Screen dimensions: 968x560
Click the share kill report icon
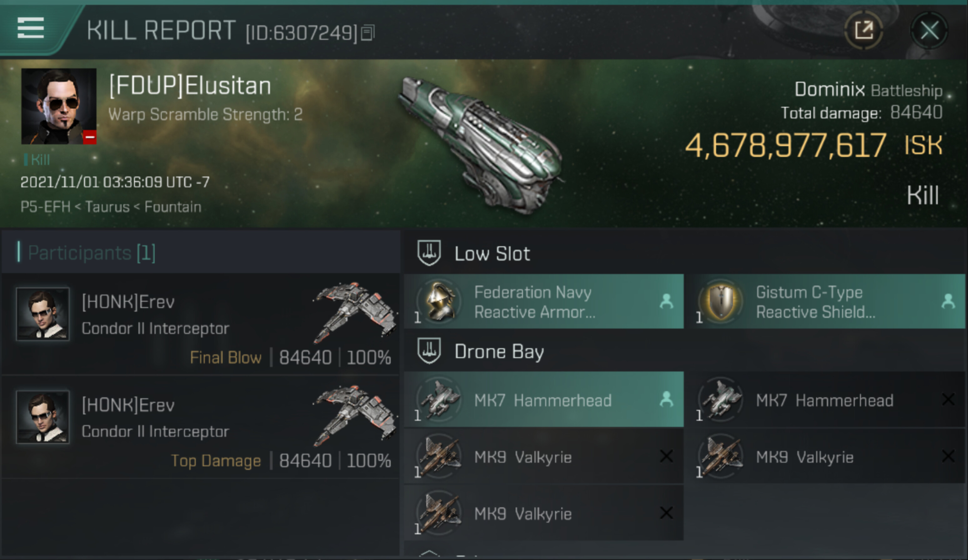864,30
